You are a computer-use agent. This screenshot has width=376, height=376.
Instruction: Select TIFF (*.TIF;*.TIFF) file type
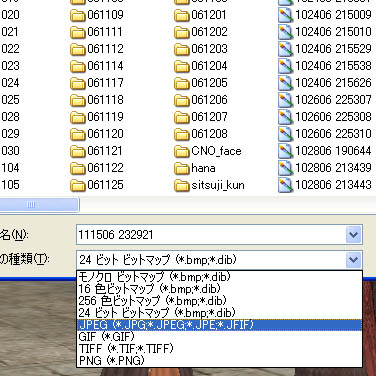coord(219,349)
